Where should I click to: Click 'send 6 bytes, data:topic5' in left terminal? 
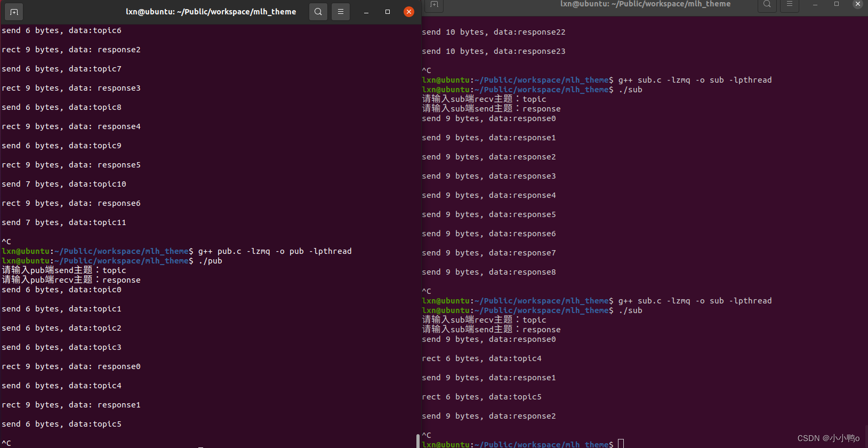(x=61, y=424)
